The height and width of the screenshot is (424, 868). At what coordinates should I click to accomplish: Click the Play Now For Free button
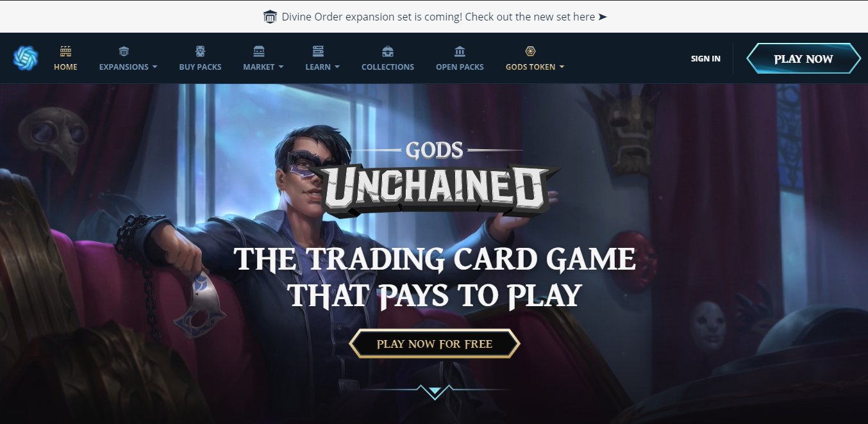pos(435,344)
